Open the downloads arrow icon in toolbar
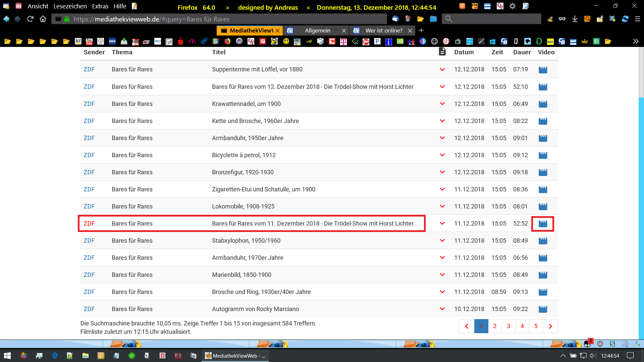The width and height of the screenshot is (644, 362). (575, 19)
